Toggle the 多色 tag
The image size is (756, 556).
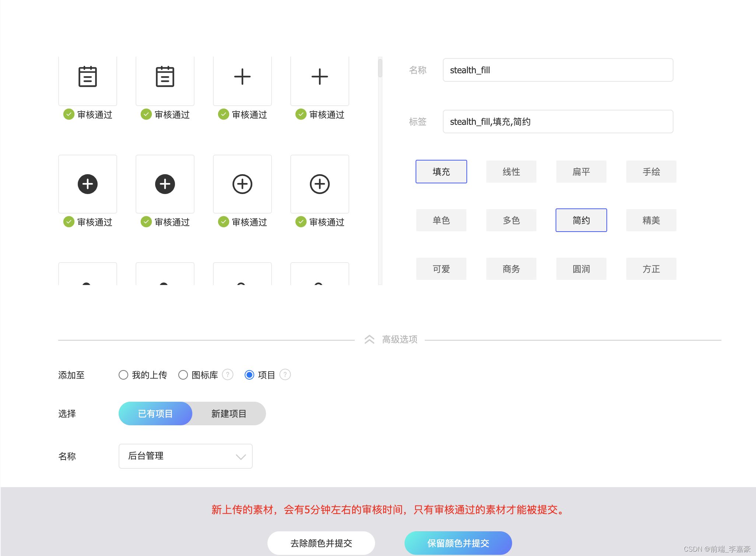click(511, 220)
